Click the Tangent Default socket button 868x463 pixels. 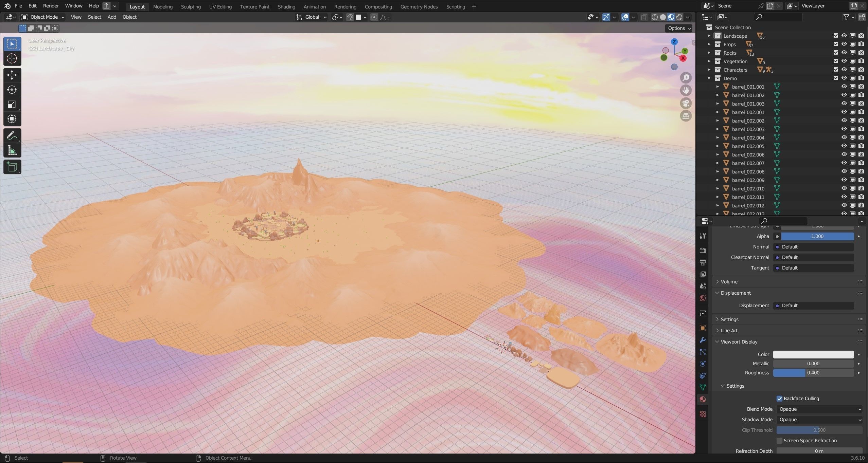(x=813, y=268)
